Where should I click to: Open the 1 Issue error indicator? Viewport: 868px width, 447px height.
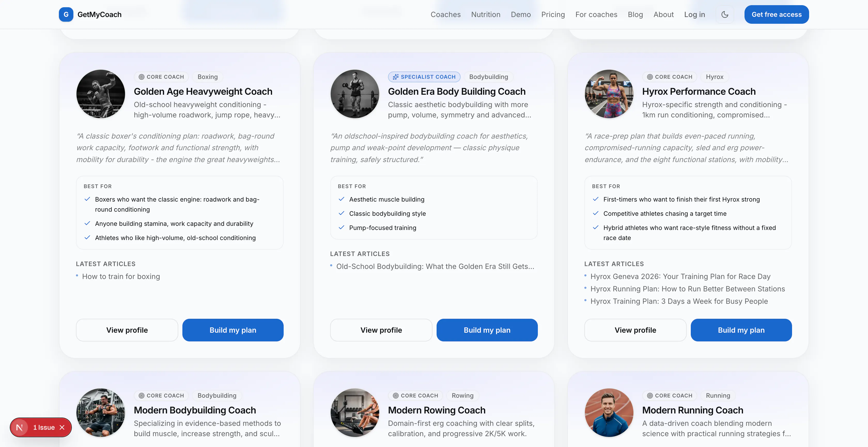44,427
